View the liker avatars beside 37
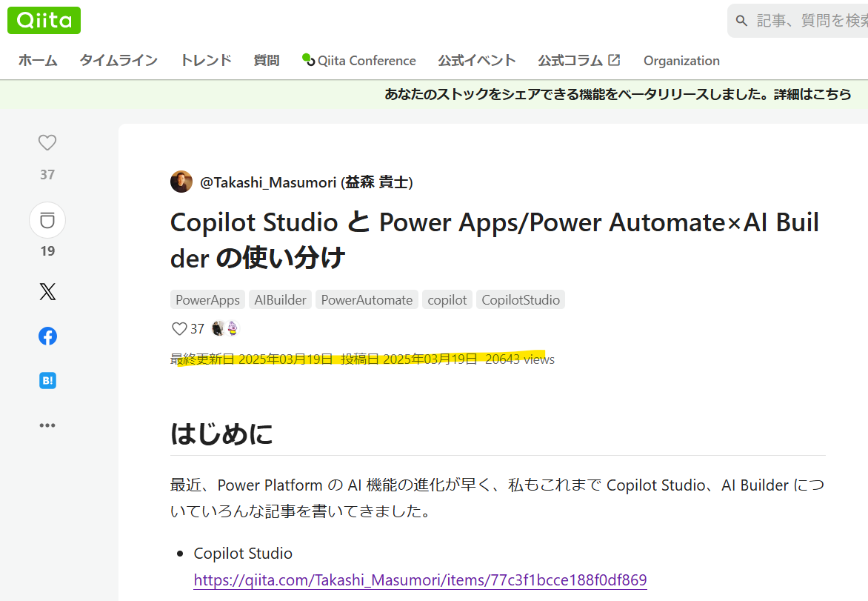The height and width of the screenshot is (601, 868). pyautogui.click(x=225, y=328)
